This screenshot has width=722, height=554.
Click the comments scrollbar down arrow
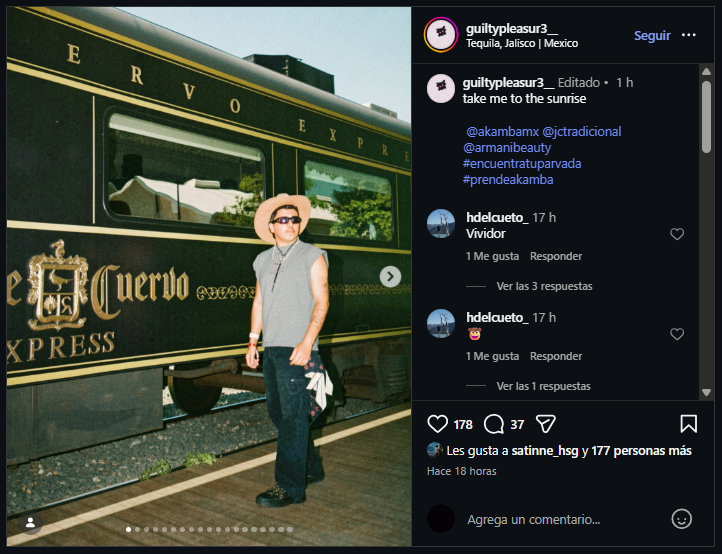coord(706,392)
